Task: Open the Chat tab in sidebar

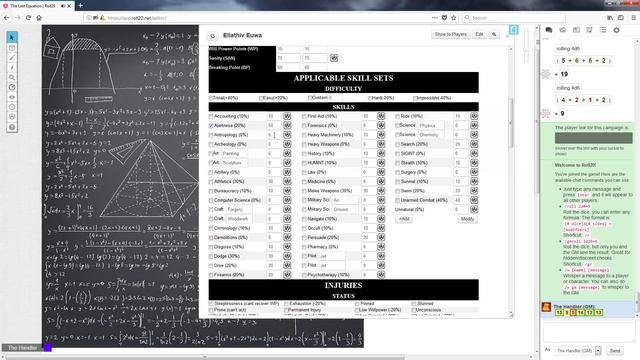Action: (549, 30)
